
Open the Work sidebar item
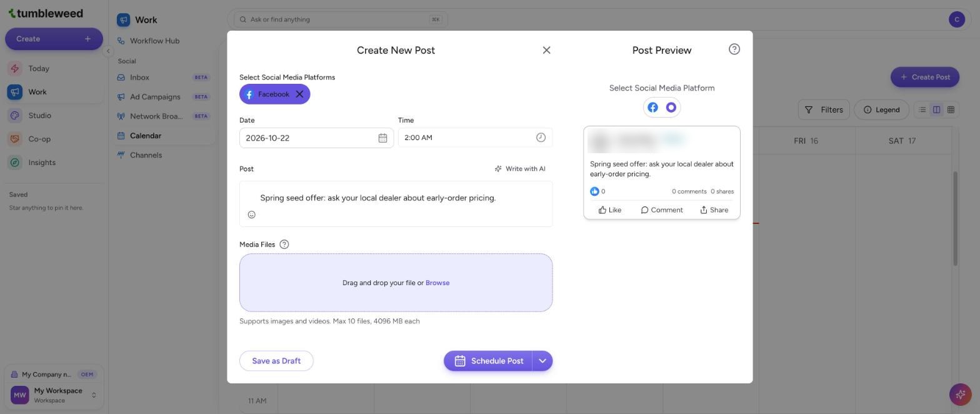click(54, 92)
